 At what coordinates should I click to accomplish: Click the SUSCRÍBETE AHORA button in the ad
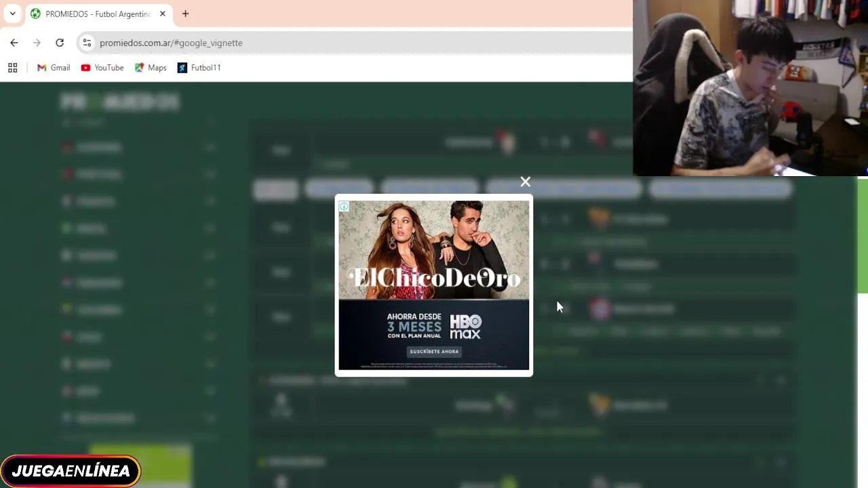click(x=434, y=352)
